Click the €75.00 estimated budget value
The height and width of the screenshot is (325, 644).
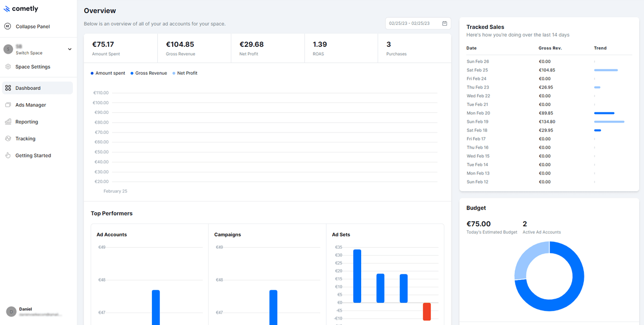click(479, 224)
